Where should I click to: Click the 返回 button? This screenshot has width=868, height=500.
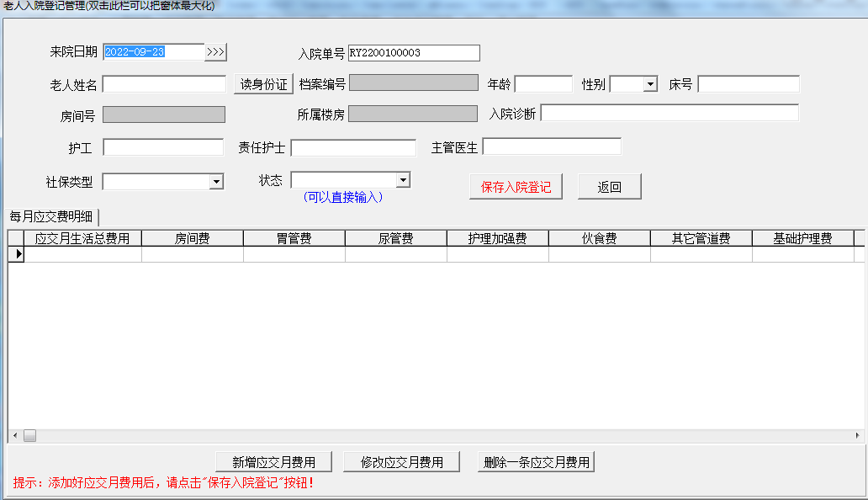[x=609, y=187]
